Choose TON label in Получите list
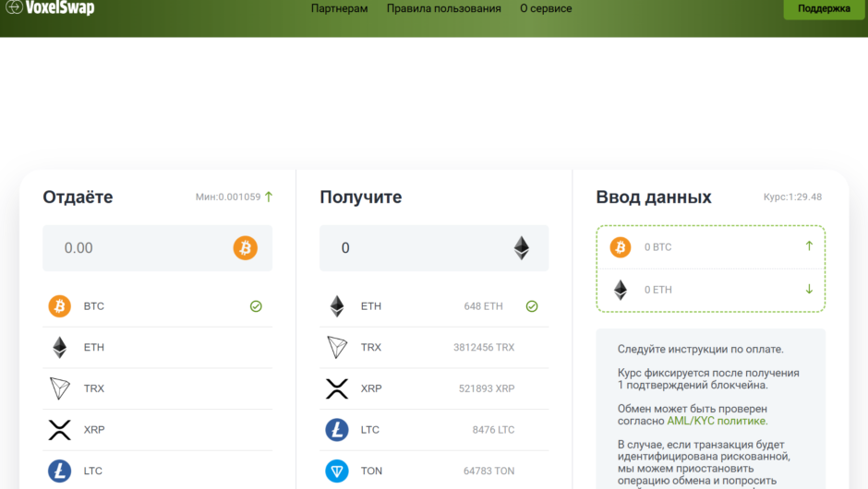868x489 pixels. (x=371, y=471)
